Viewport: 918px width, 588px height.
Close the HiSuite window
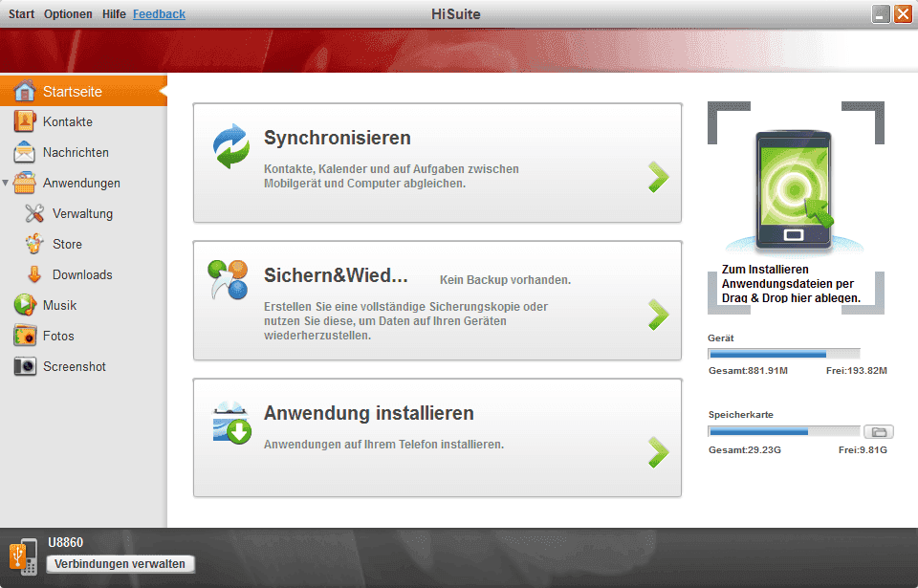(x=903, y=14)
